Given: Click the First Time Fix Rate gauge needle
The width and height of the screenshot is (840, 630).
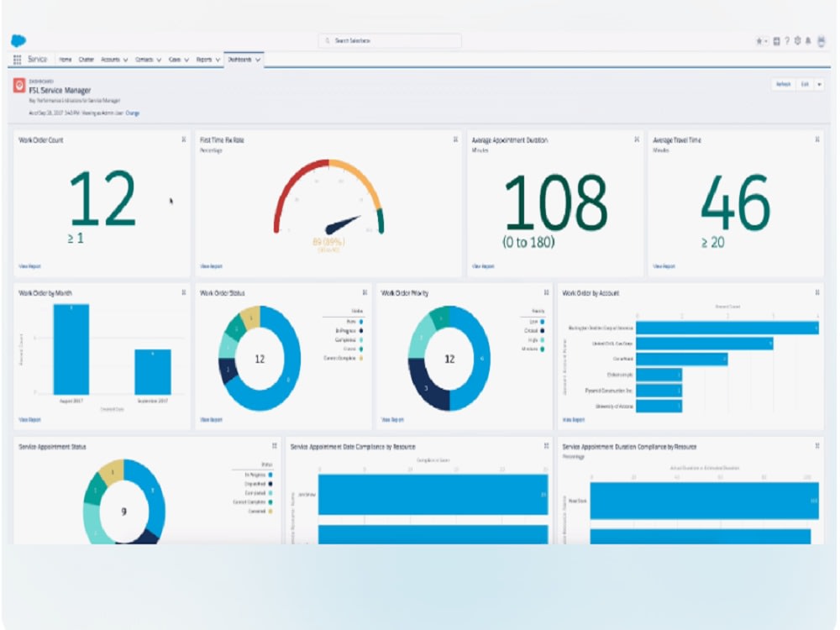Looking at the screenshot, I should click(343, 224).
